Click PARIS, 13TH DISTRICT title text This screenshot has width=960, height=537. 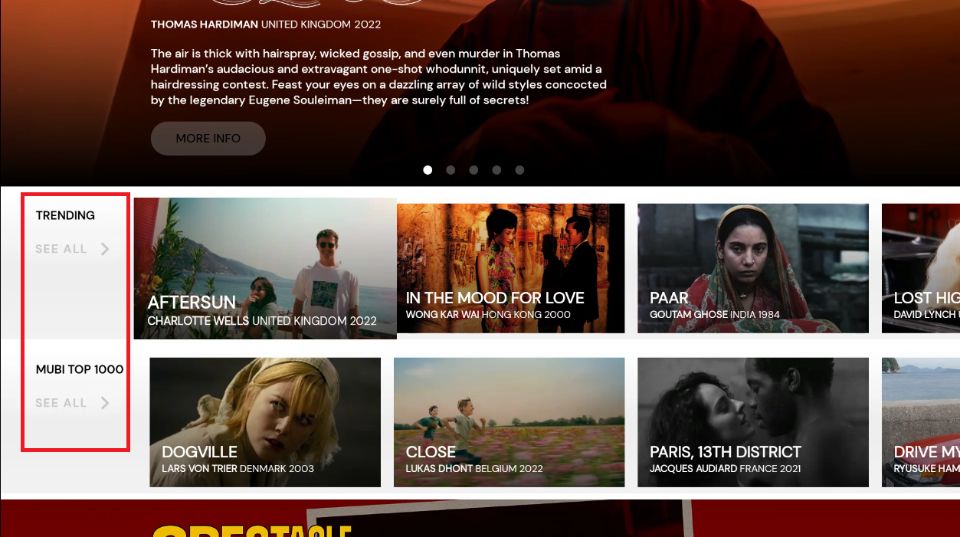tap(725, 452)
